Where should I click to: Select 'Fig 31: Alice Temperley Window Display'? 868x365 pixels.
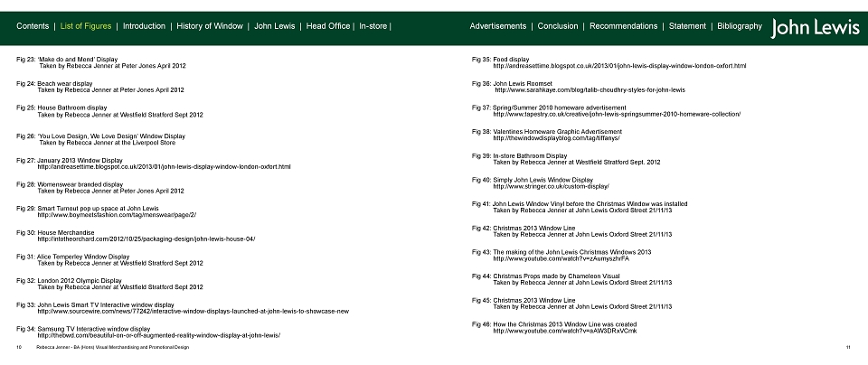[73, 257]
